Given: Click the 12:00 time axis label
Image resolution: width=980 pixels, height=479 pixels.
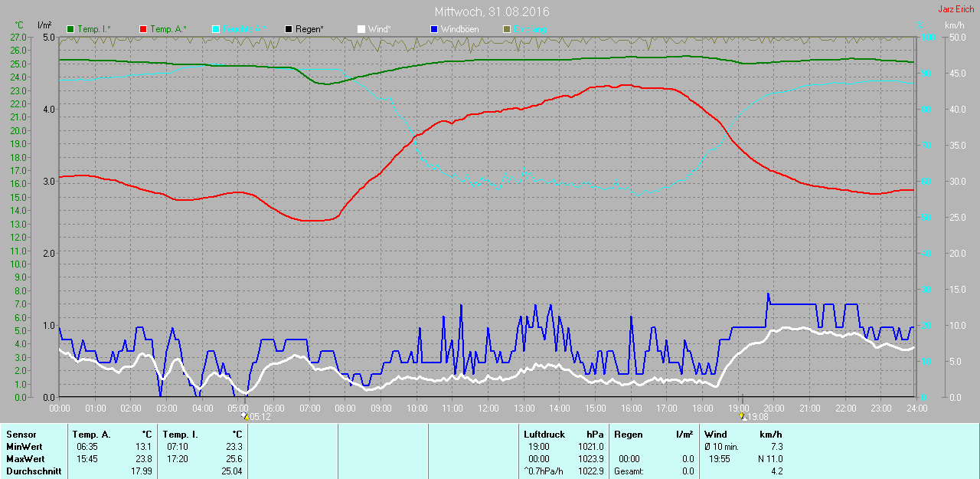Looking at the screenshot, I should tap(488, 408).
